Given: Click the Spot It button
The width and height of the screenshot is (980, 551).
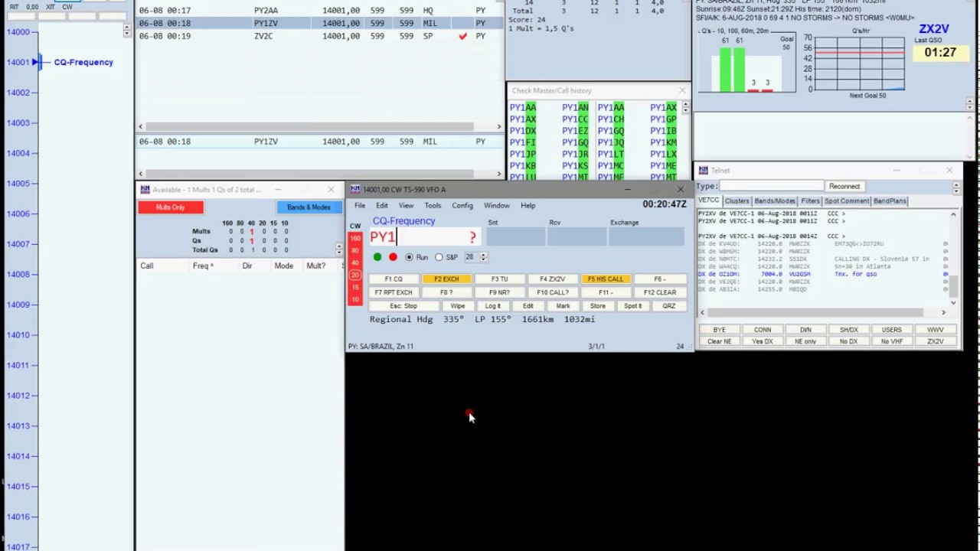Looking at the screenshot, I should 633,306.
